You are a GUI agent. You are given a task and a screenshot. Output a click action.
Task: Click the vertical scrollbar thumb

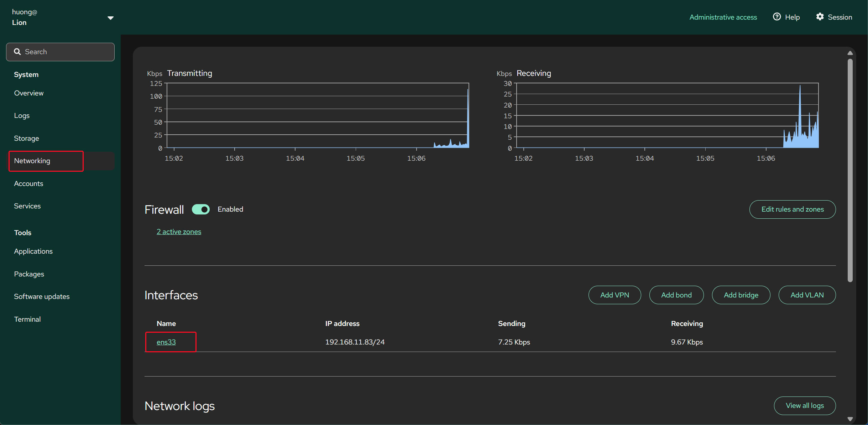click(x=850, y=171)
